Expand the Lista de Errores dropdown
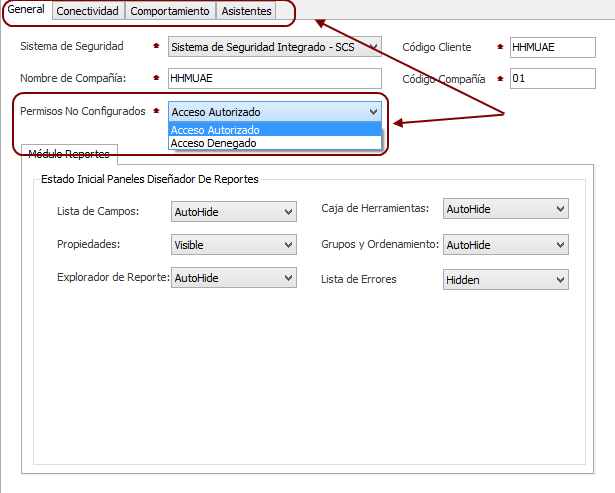The width and height of the screenshot is (615, 493). (x=505, y=280)
